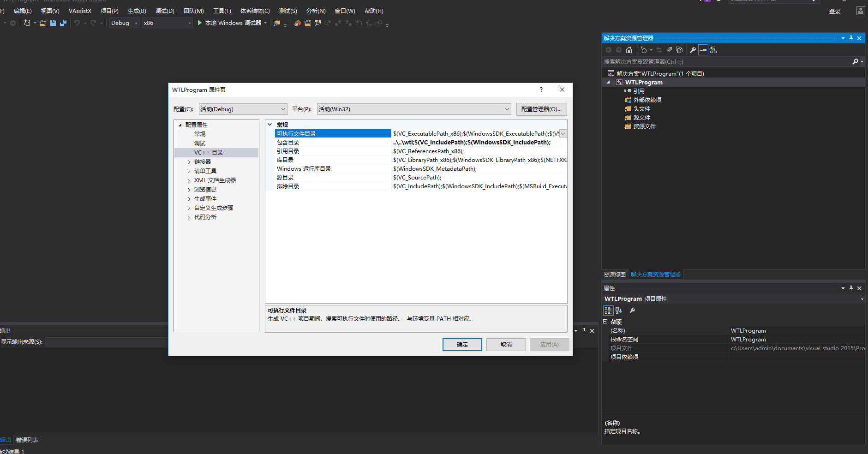
Task: Toggle the categorized view in Properties panel
Action: point(608,311)
